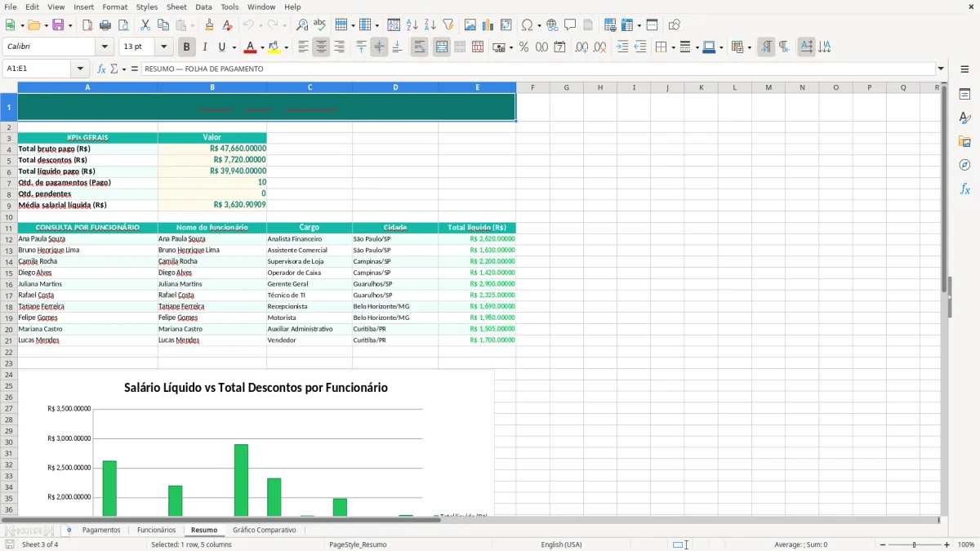The height and width of the screenshot is (551, 980).
Task: Click Insert Hyperlink globe icon
Action: [552, 25]
